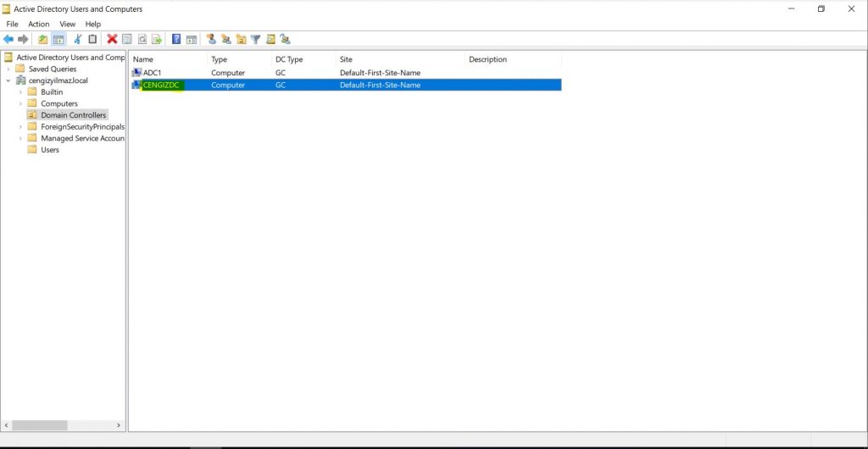Image resolution: width=868 pixels, height=449 pixels.
Task: Create a new user with toolbar icon
Action: tap(211, 39)
